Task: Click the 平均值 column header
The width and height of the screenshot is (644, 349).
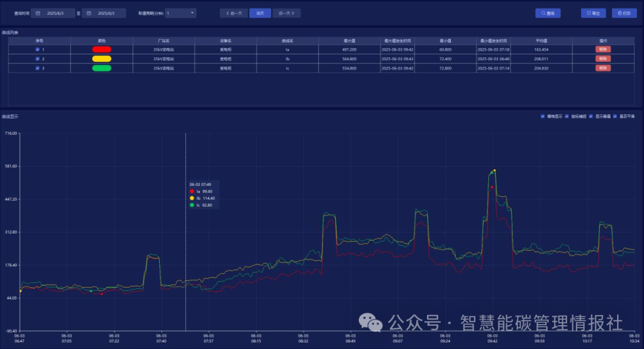Action: coord(541,40)
